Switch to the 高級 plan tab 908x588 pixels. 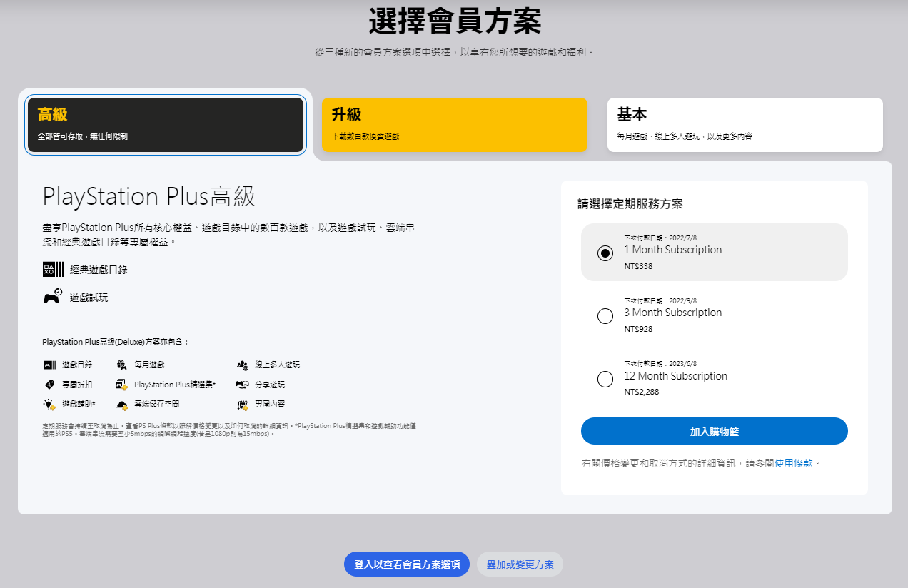166,125
